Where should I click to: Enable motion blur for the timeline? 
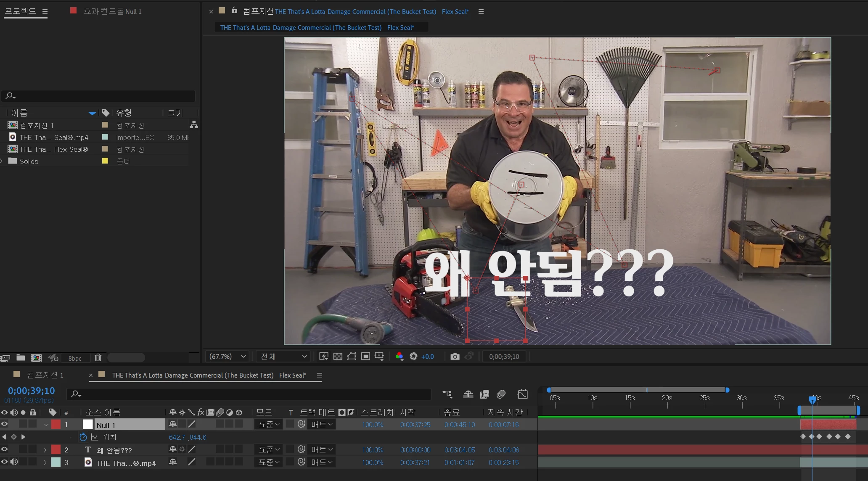tap(501, 394)
